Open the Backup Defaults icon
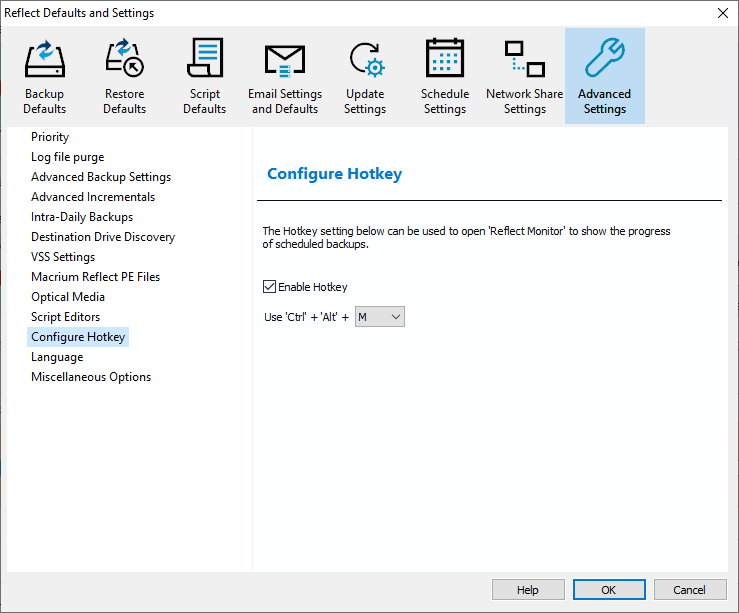Image resolution: width=739 pixels, height=613 pixels. pos(45,60)
